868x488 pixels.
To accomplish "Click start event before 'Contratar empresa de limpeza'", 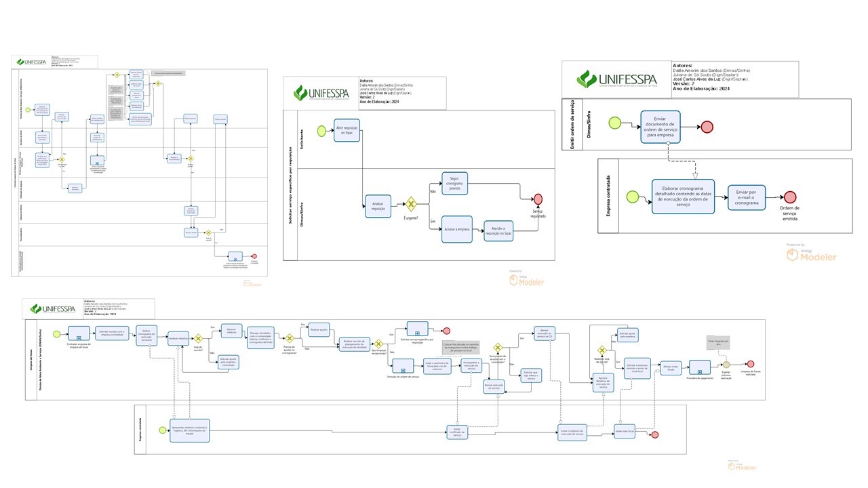I will (x=57, y=334).
